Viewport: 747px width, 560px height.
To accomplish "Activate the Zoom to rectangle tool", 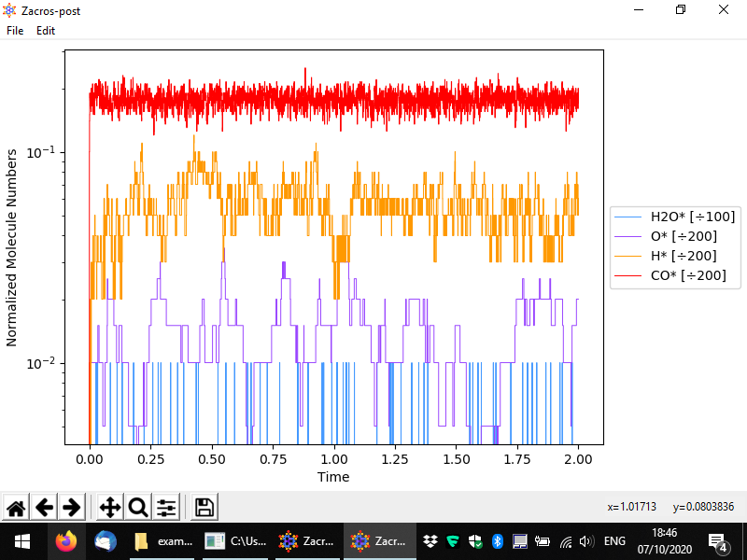I will click(x=138, y=508).
